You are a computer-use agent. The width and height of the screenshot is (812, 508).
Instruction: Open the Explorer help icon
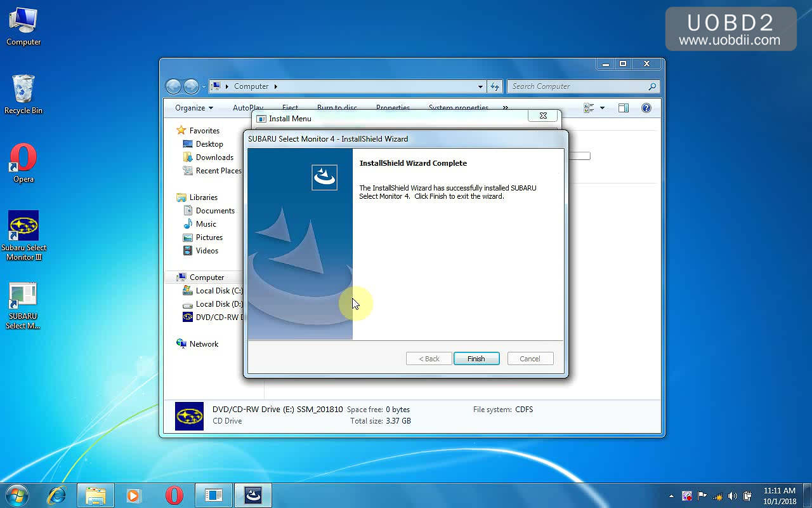point(646,108)
